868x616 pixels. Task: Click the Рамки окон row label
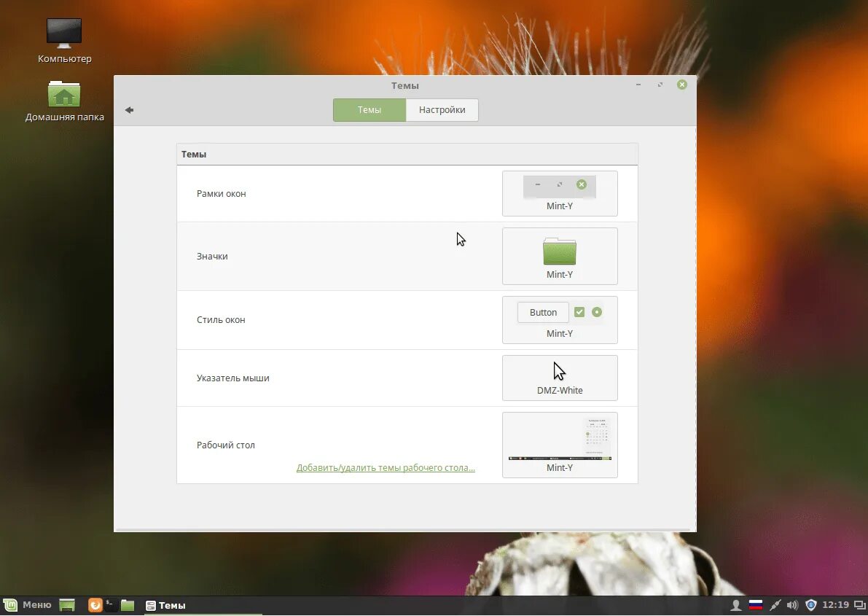(222, 193)
